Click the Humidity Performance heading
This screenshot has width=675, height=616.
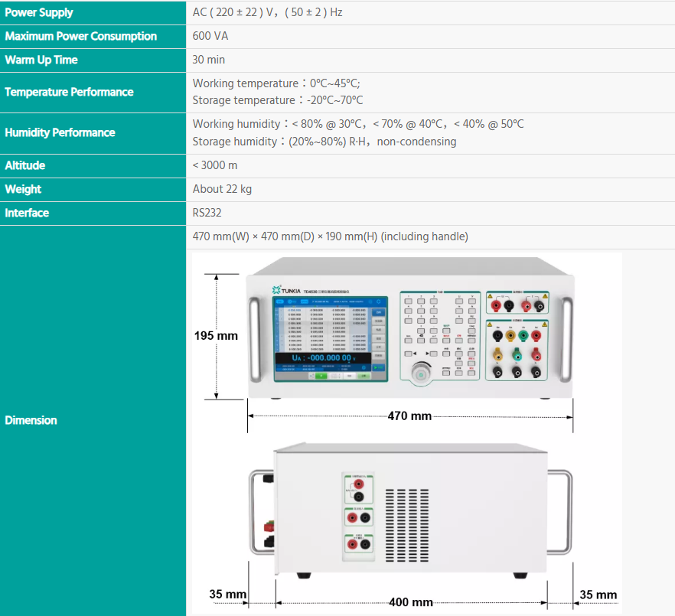tap(60, 132)
